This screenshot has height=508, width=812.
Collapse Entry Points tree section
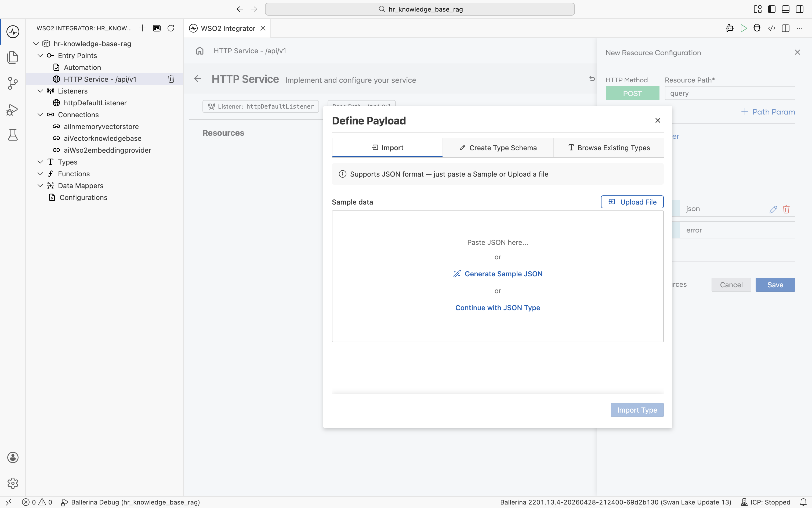point(40,55)
